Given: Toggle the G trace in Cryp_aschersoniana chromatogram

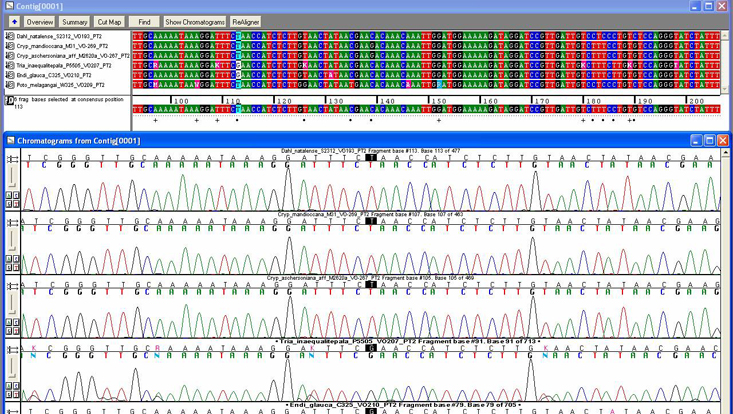Looking at the screenshot, I should (9, 330).
